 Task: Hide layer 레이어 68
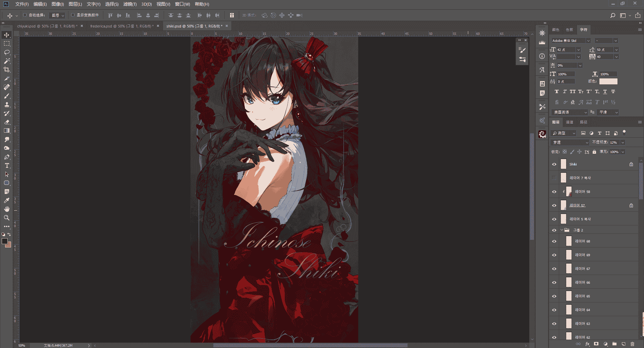coord(554,241)
